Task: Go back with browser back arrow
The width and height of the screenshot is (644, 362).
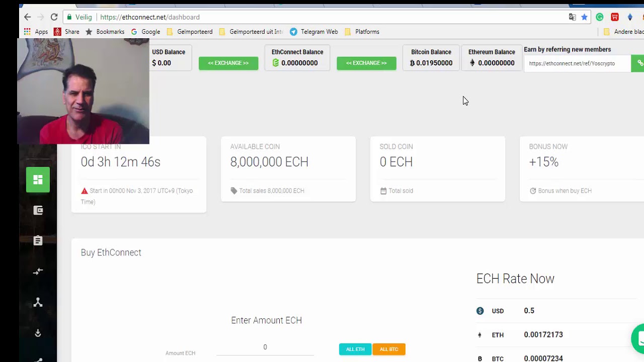Action: pyautogui.click(x=27, y=17)
